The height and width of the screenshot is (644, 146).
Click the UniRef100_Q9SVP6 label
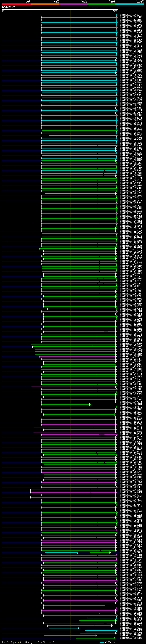click(x=131, y=613)
